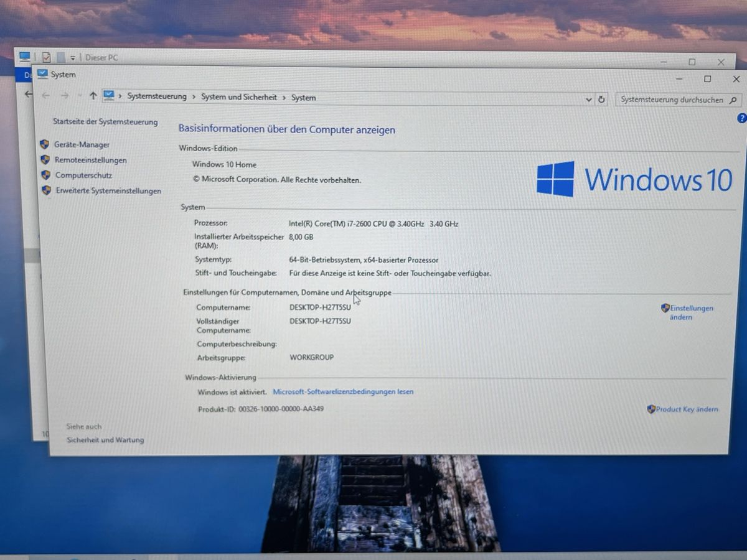Screen dimensions: 747x560
Task: Click the refresh button next to address bar
Action: coord(601,100)
